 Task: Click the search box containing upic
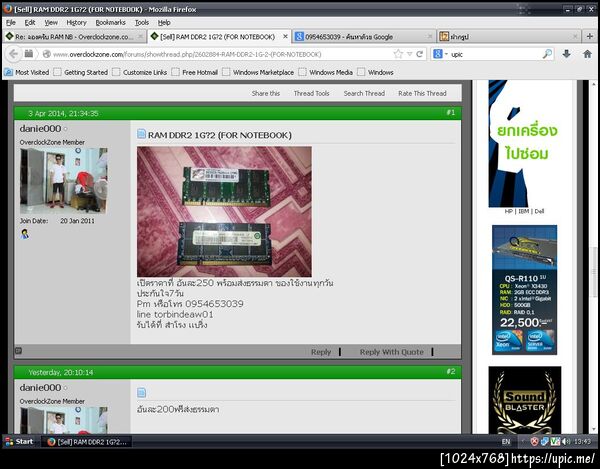496,54
